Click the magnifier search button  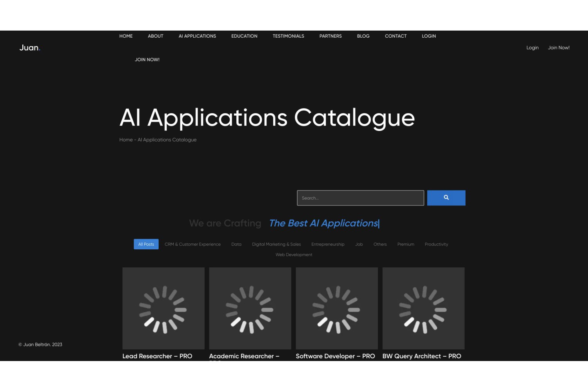point(446,198)
